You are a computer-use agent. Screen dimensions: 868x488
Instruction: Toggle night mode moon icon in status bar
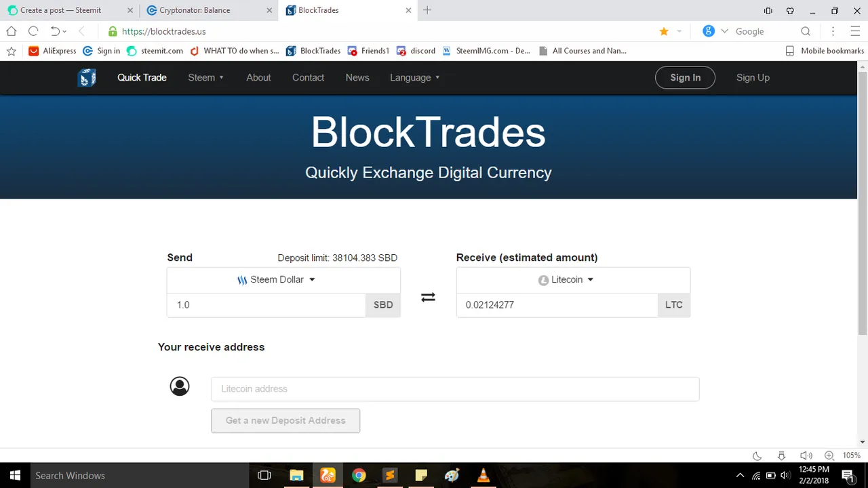757,455
